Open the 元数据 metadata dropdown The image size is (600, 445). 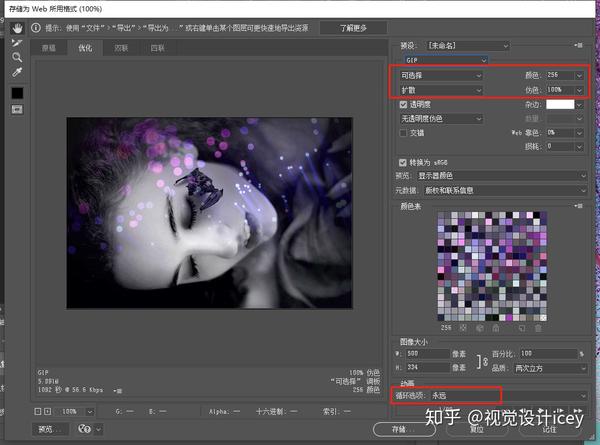pyautogui.click(x=505, y=190)
